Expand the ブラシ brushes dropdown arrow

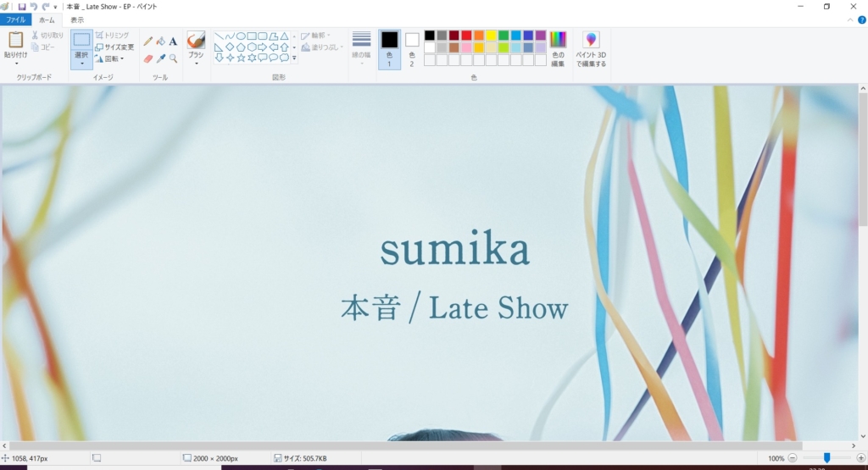(196, 64)
